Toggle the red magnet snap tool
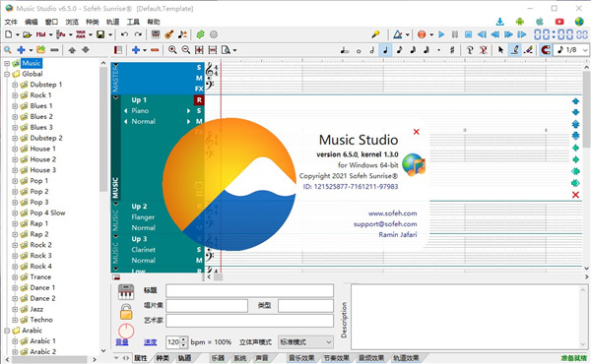Viewport: 591px width, 364px height. pos(546,50)
